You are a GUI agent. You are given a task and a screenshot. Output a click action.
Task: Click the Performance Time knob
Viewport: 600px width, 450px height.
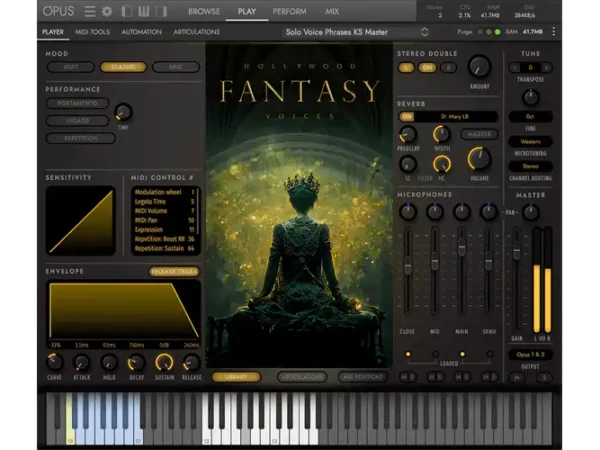123,112
